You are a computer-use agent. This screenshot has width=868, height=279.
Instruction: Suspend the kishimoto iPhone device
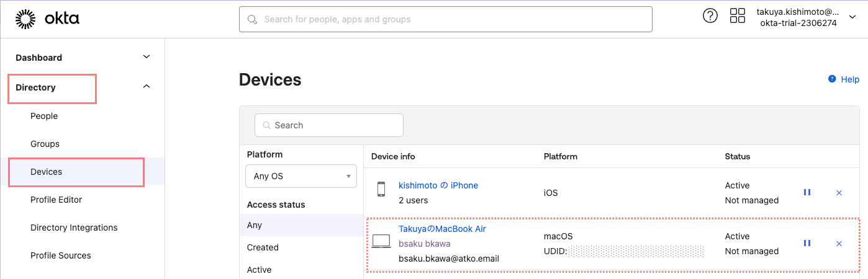point(807,193)
